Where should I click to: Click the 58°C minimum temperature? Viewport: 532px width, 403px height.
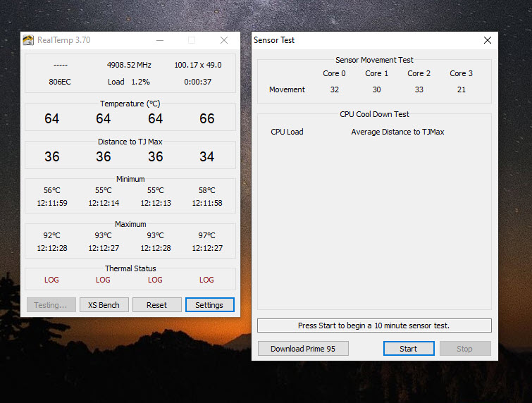207,190
